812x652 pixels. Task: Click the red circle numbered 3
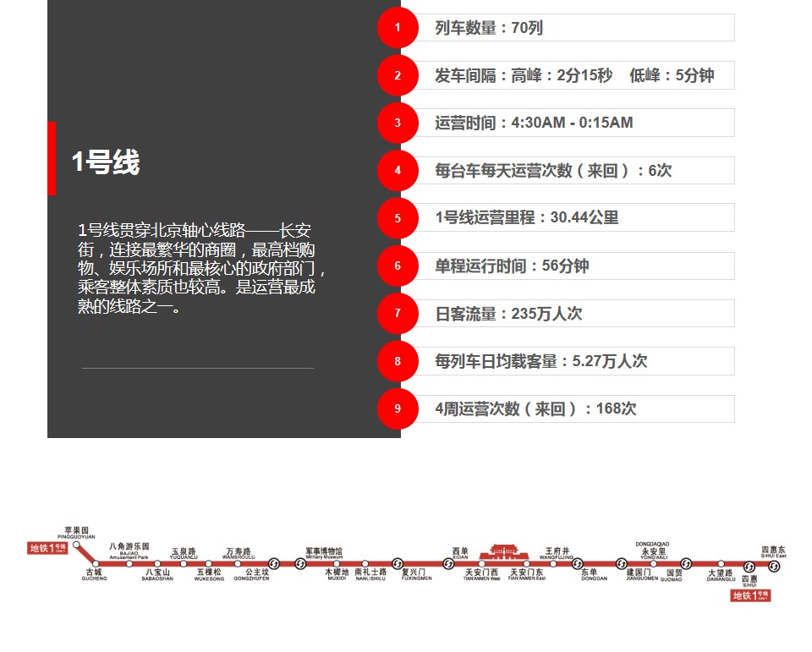click(x=398, y=123)
